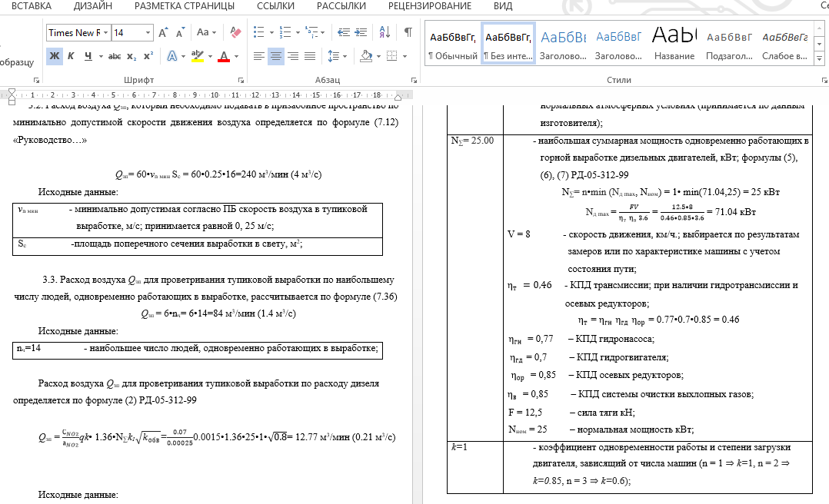Toggle underline formatting (Ч)
Screen dimensions: 829x504
88,56
